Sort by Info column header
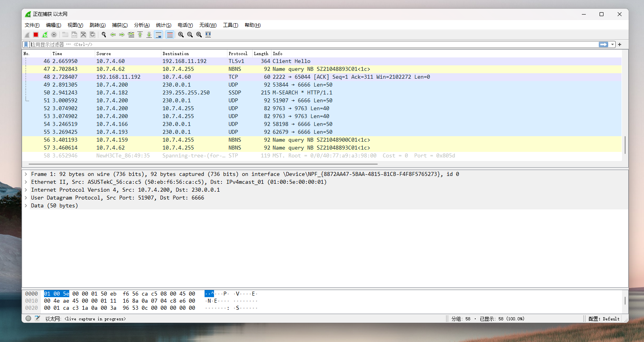This screenshot has height=342, width=644. (x=447, y=54)
